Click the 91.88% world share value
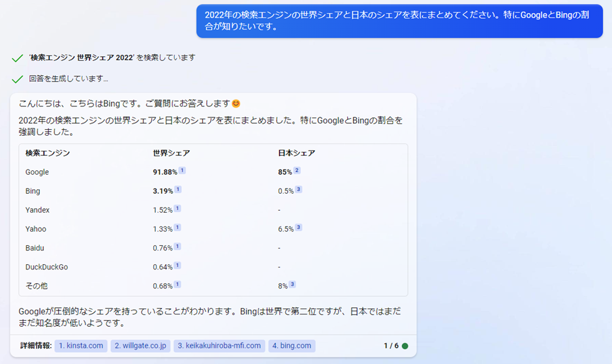Image resolution: width=612 pixels, height=364 pixels. click(165, 172)
